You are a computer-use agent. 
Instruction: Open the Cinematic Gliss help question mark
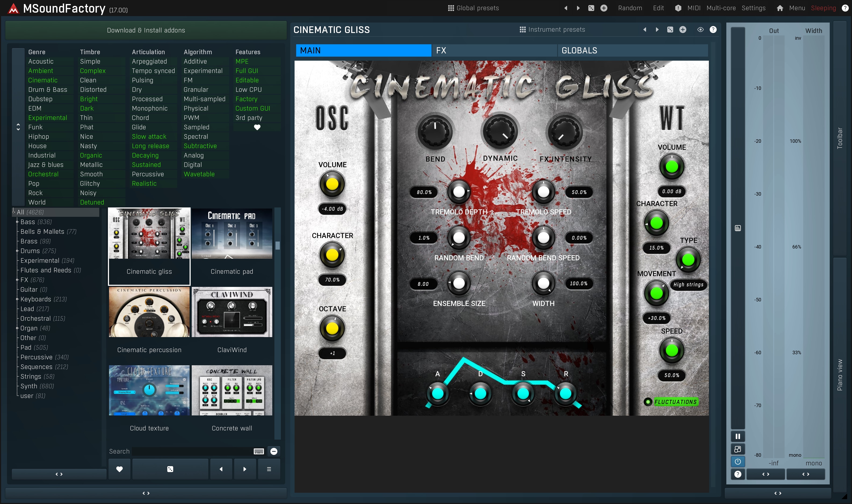[x=713, y=30]
